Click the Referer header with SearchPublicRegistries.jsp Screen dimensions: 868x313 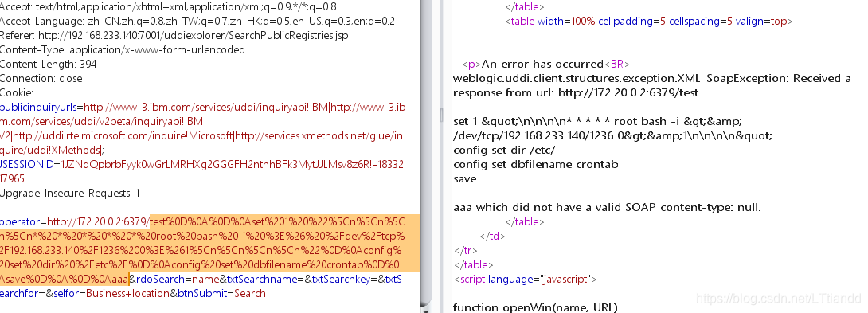pyautogui.click(x=174, y=36)
